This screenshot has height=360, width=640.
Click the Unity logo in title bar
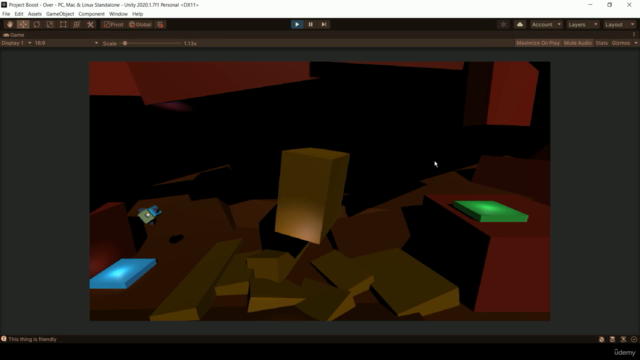coord(4,5)
